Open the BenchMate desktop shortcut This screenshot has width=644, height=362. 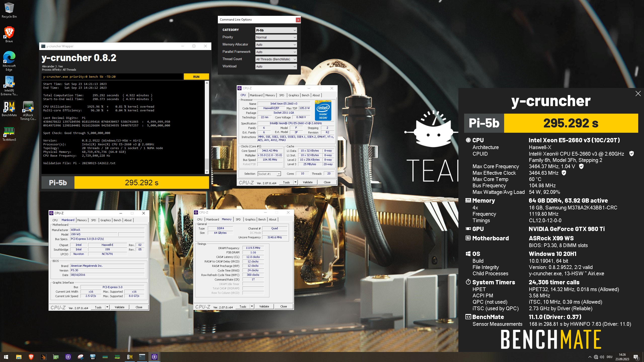pyautogui.click(x=9, y=109)
